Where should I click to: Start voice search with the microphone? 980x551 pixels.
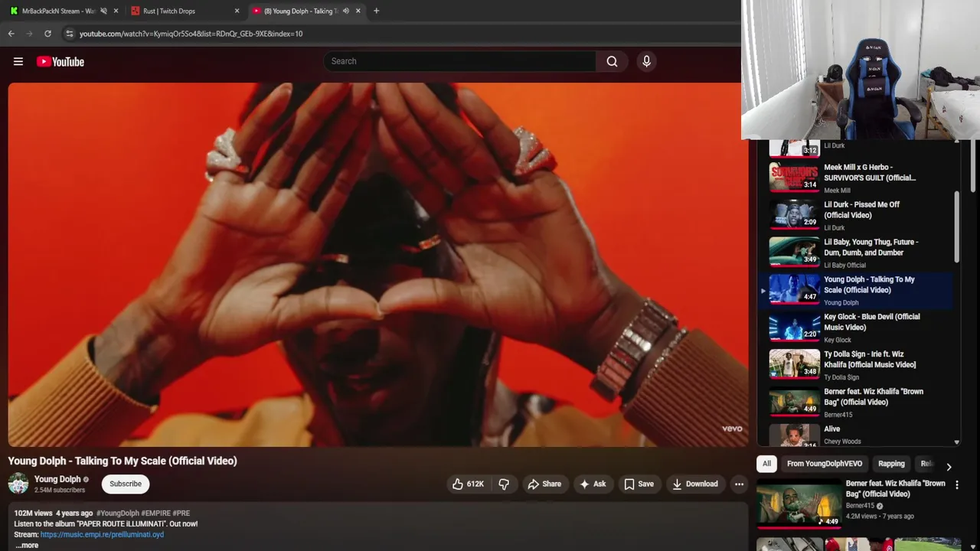tap(646, 61)
